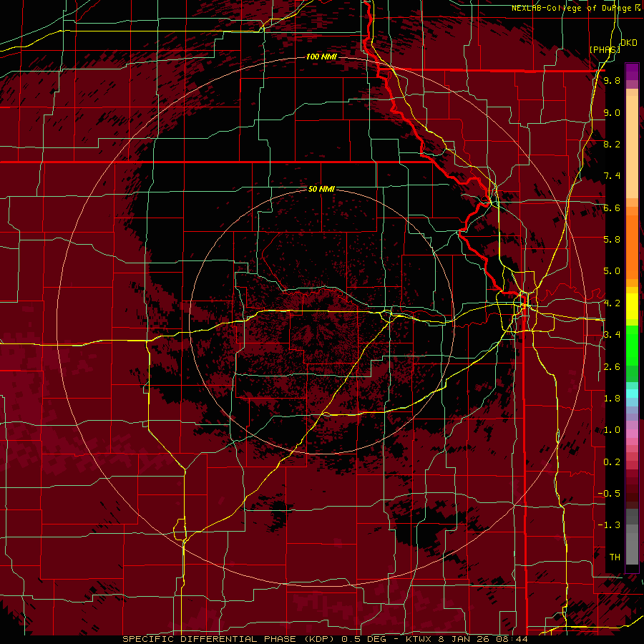Click the 2.6 value on the color scale
Image resolution: width=644 pixels, height=644 pixels.
[x=612, y=367]
